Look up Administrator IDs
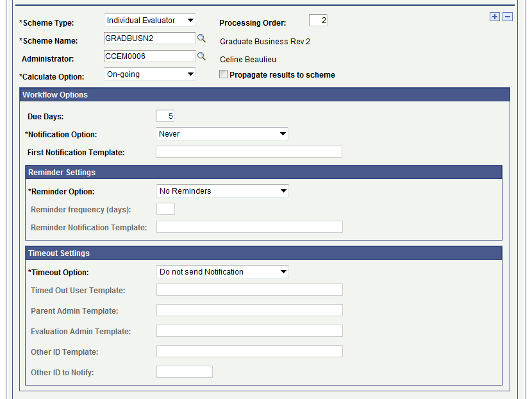 point(201,56)
